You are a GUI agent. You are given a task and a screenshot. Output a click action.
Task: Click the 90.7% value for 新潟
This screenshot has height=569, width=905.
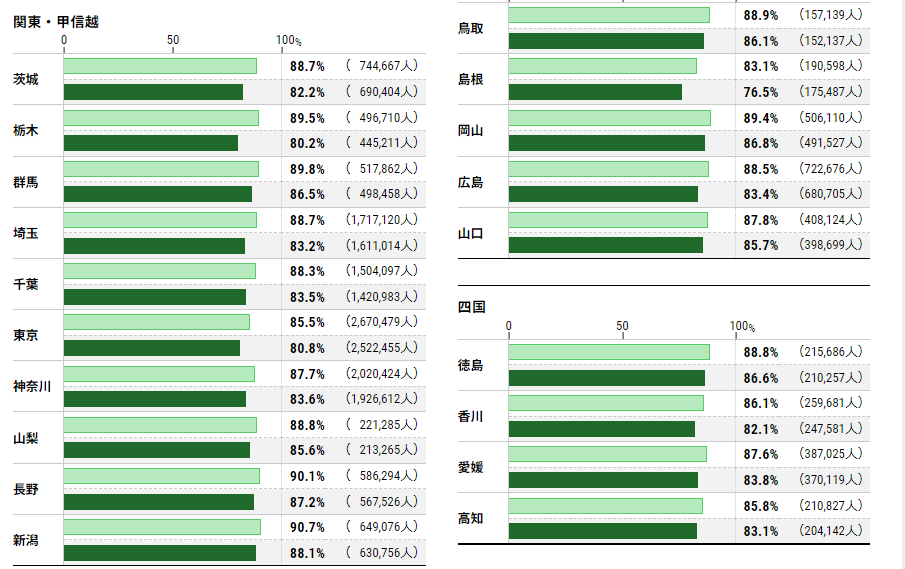[307, 526]
